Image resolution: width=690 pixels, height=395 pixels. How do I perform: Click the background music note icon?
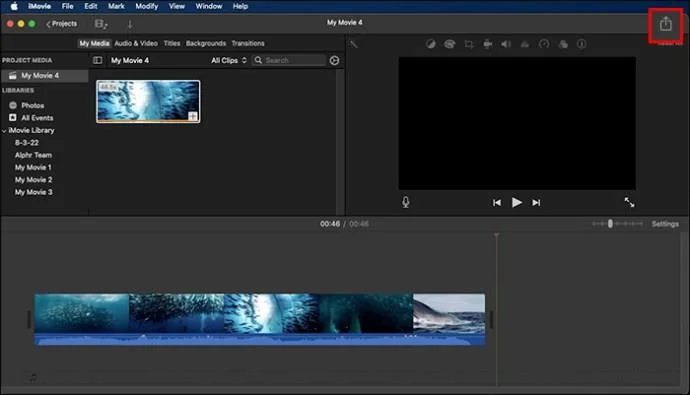click(33, 377)
